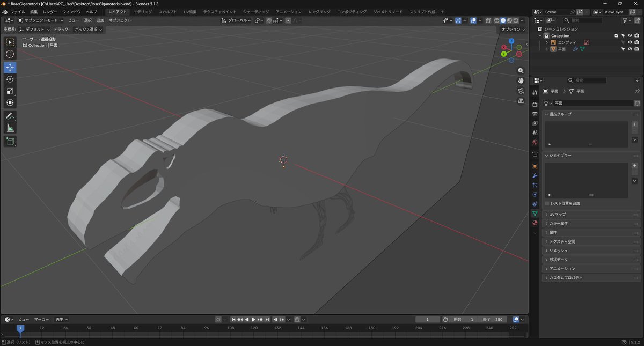Toggle X-ray mode in viewport header
Viewport: 644px width, 346px height.
click(x=488, y=20)
